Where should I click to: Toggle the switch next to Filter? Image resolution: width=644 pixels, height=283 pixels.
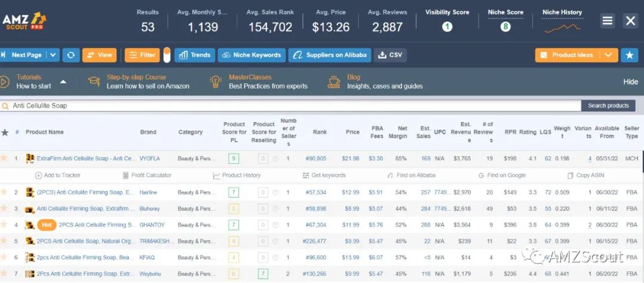167,55
